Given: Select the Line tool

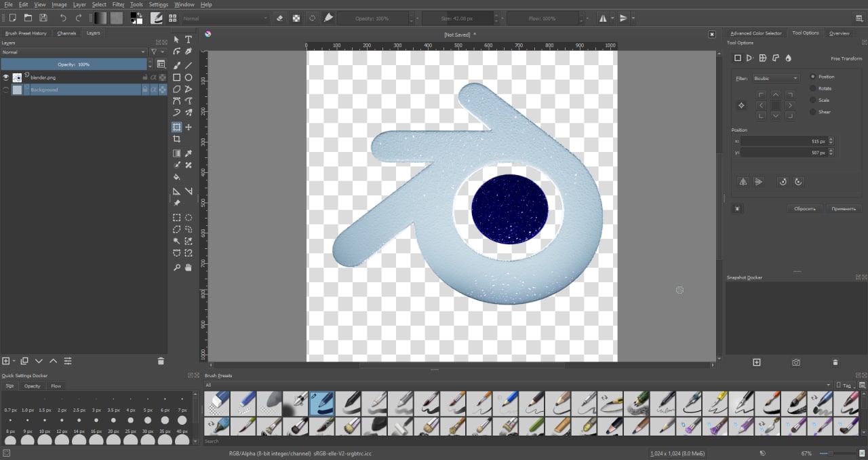Looking at the screenshot, I should click(189, 66).
